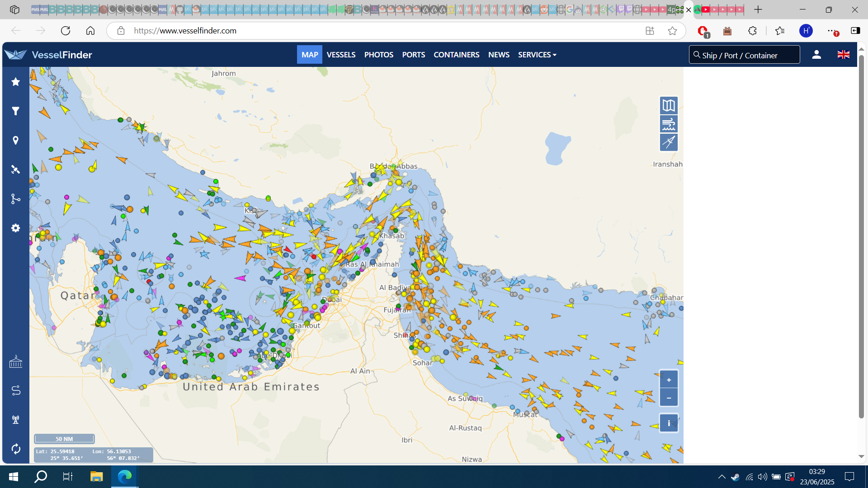Click the user account profile icon
The width and height of the screenshot is (868, 488).
point(816,55)
